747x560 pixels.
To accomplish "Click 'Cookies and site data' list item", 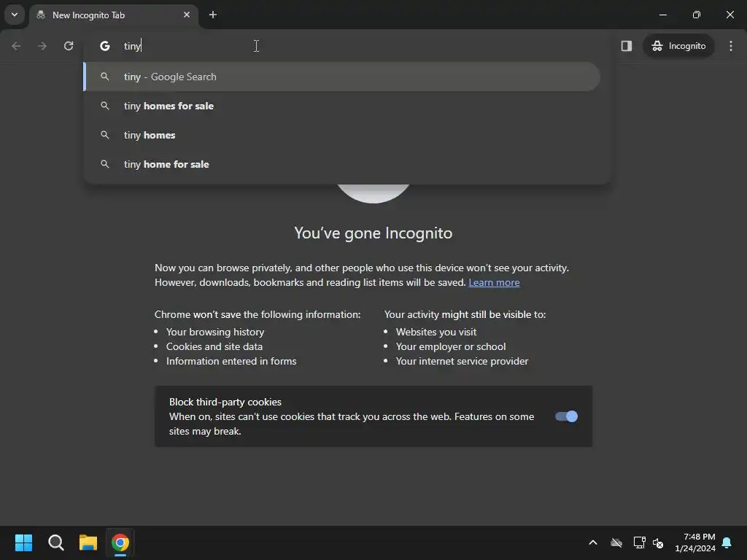I will point(214,346).
